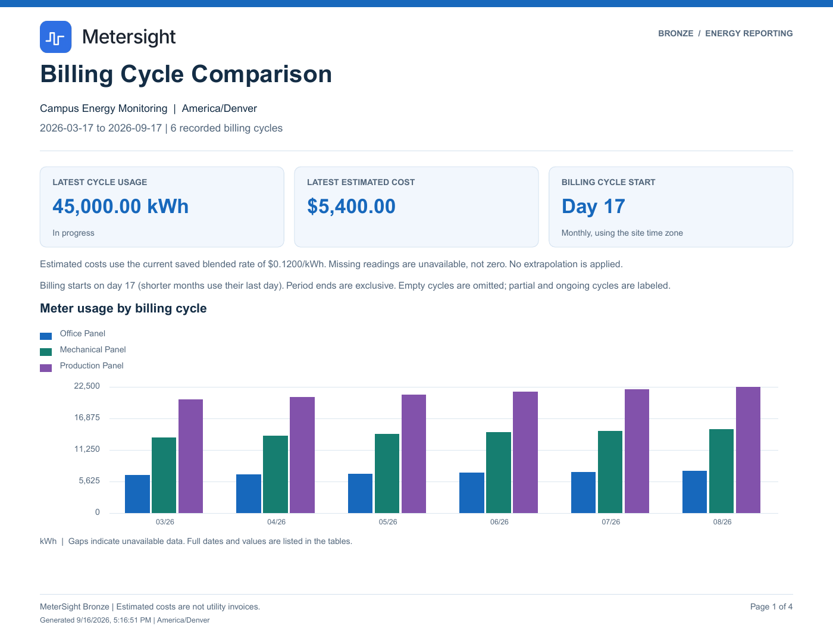Click the Mechanical Panel legend label
This screenshot has height=644, width=833.
pyautogui.click(x=93, y=349)
